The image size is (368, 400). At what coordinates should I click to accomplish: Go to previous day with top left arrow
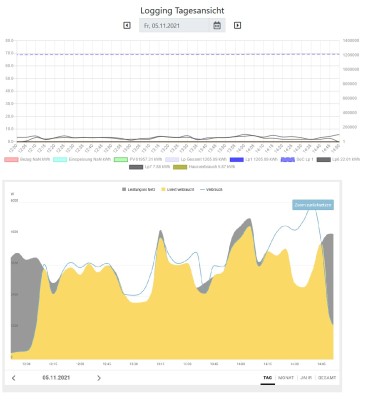(127, 25)
